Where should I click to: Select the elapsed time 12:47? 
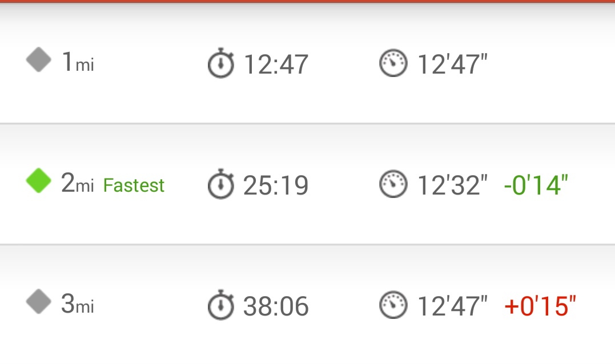click(x=276, y=64)
